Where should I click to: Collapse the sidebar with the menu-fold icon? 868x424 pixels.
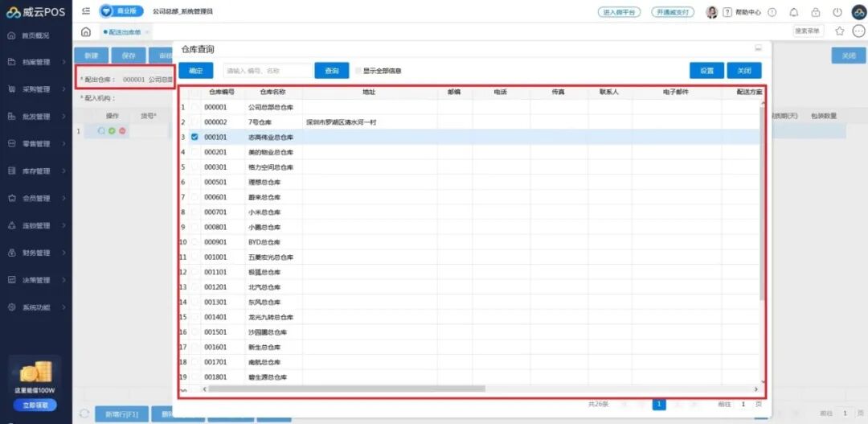86,11
